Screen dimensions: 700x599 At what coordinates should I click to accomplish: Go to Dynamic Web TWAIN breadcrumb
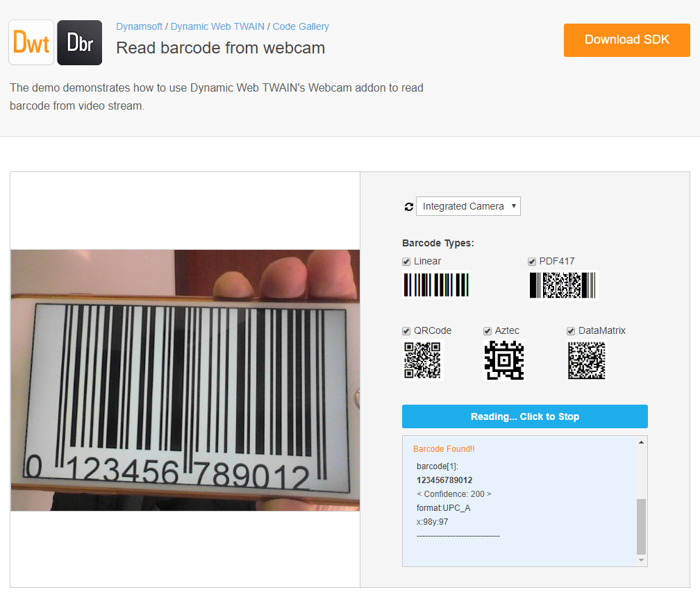coord(217,26)
